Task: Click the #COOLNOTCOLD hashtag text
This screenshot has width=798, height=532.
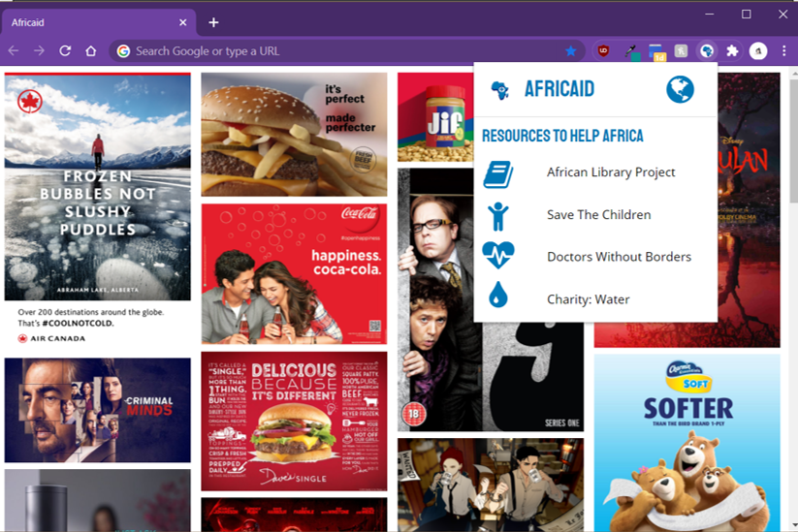Action: coord(78,324)
